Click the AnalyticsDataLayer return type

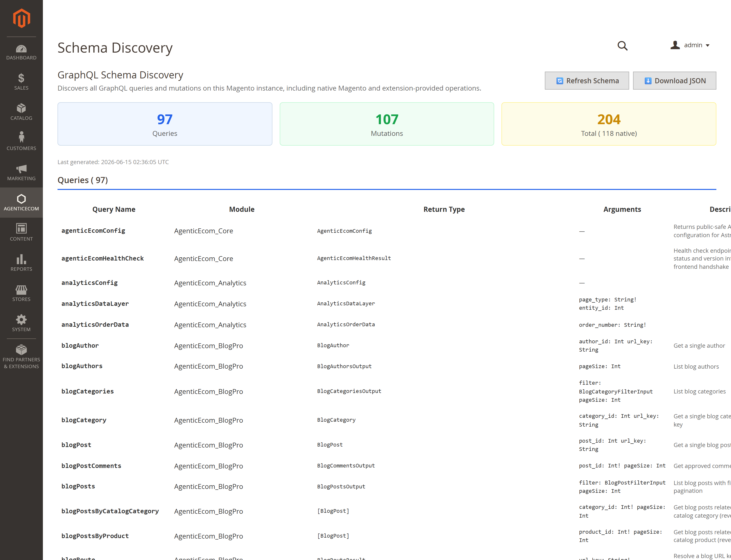pyautogui.click(x=346, y=304)
